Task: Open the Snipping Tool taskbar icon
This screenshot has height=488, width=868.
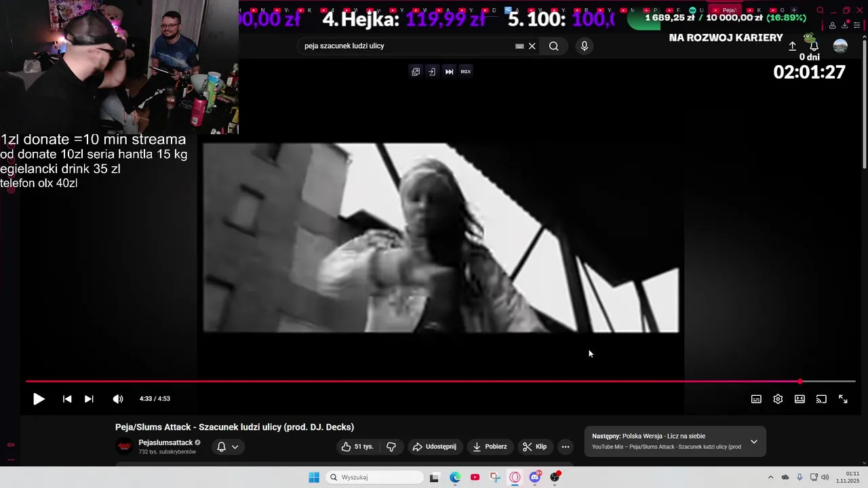Action: coord(495,477)
